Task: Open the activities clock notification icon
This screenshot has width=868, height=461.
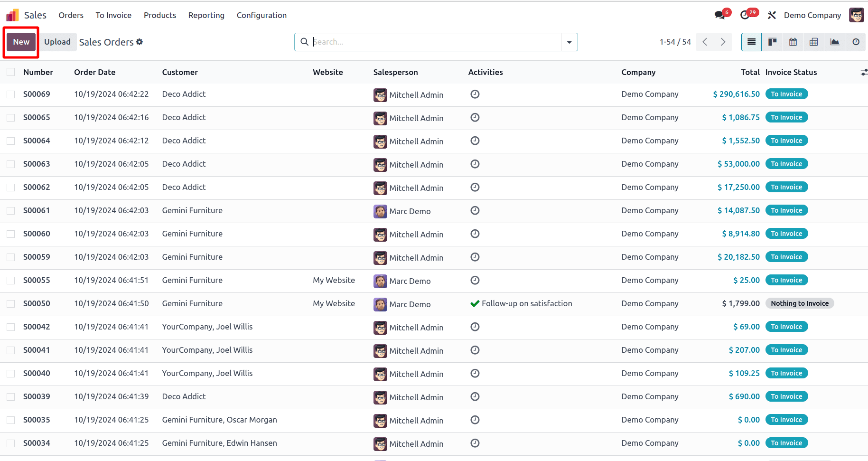Action: pyautogui.click(x=746, y=15)
